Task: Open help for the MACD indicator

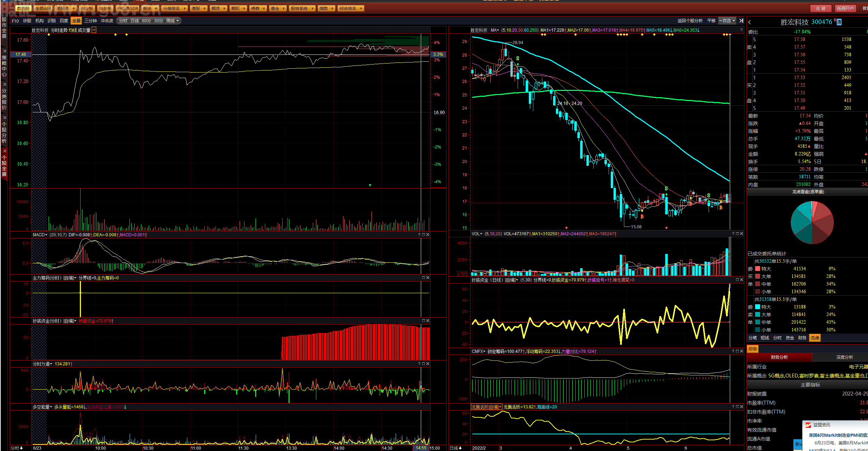Action: (419, 235)
